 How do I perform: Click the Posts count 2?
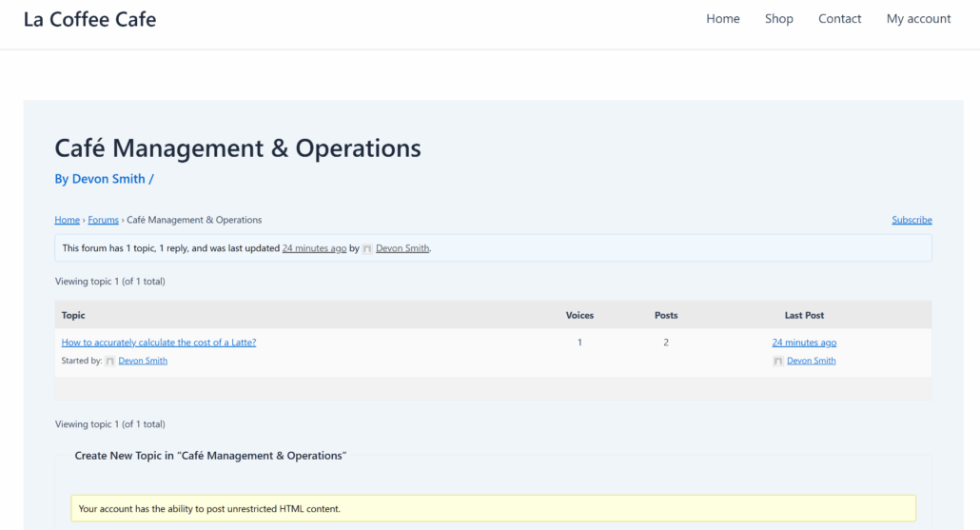[x=666, y=343]
